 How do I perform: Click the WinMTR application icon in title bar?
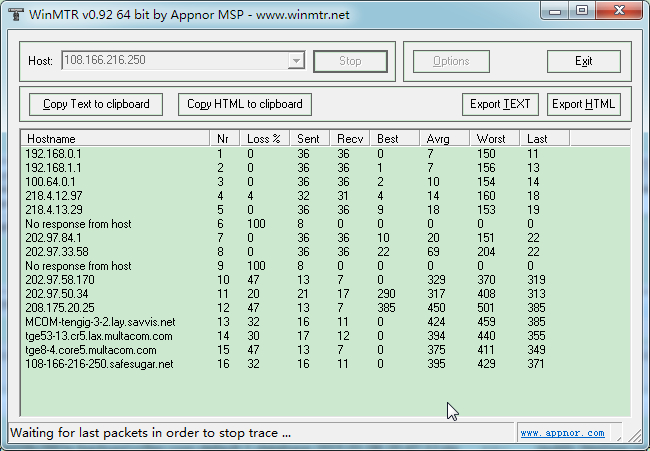pos(16,15)
